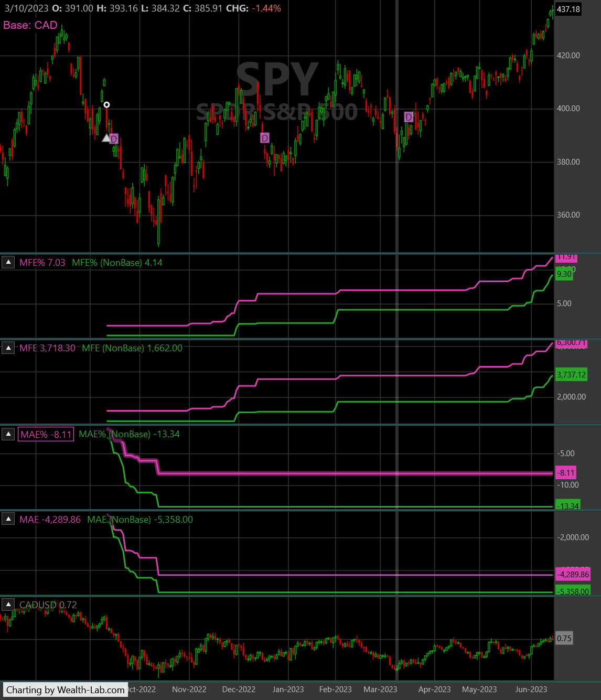Collapse the MAE -4,289.86 pane arrow
This screenshot has height=700, width=601.
click(x=8, y=519)
